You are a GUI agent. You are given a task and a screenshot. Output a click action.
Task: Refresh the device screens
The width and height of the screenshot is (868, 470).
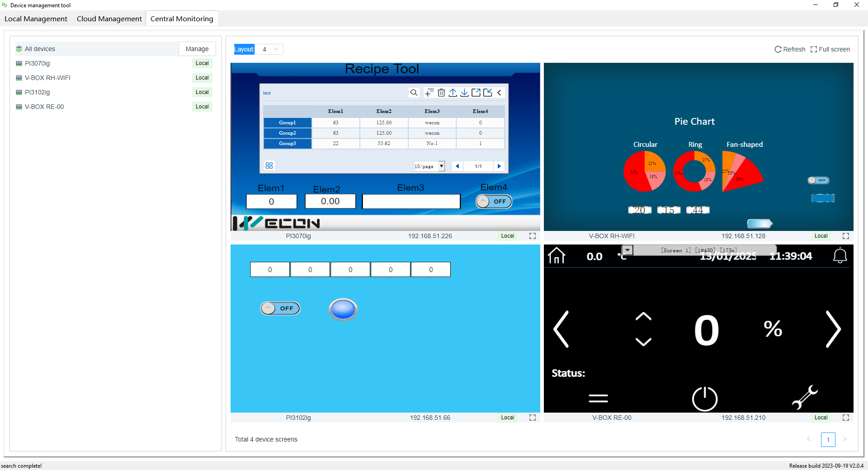pos(790,49)
